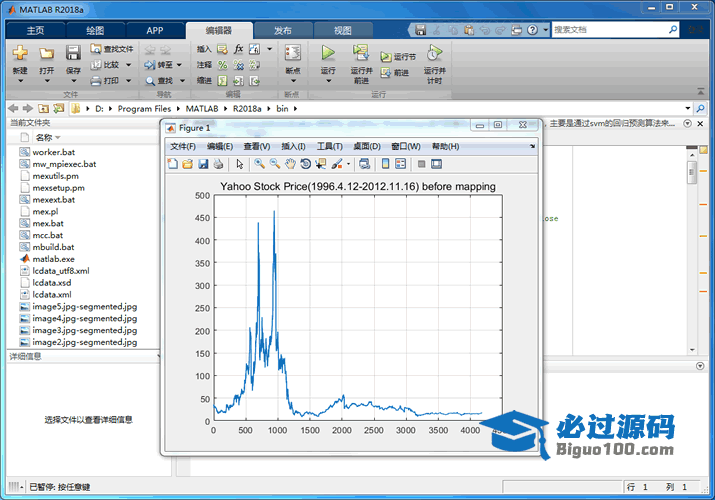
Task: Click the help icon in the quick access toolbar
Action: [x=532, y=30]
